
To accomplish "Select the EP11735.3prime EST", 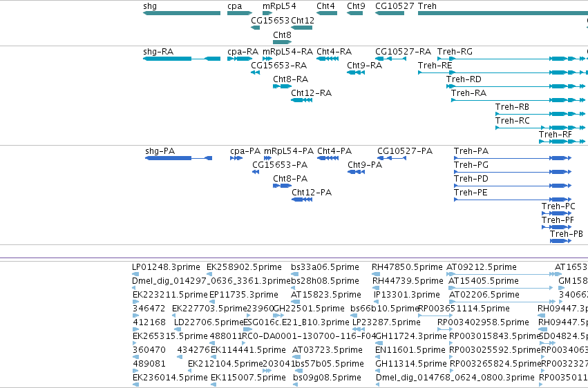I will (212, 302).
